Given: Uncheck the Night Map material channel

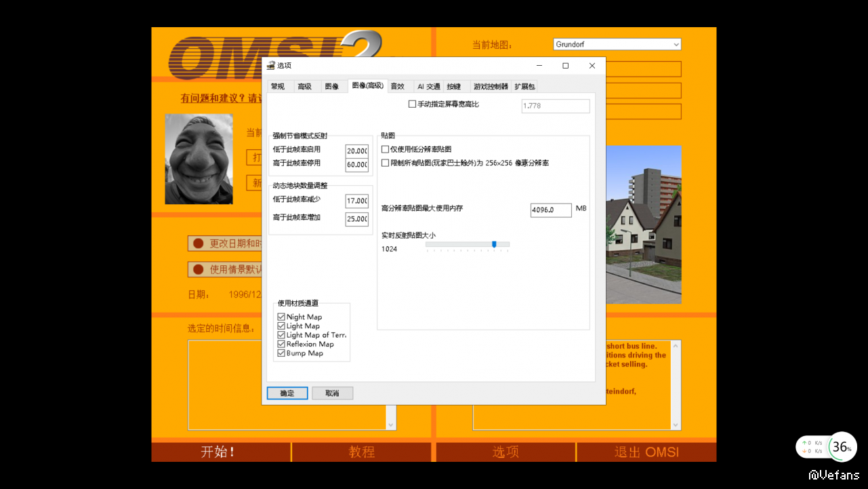Looking at the screenshot, I should click(281, 317).
